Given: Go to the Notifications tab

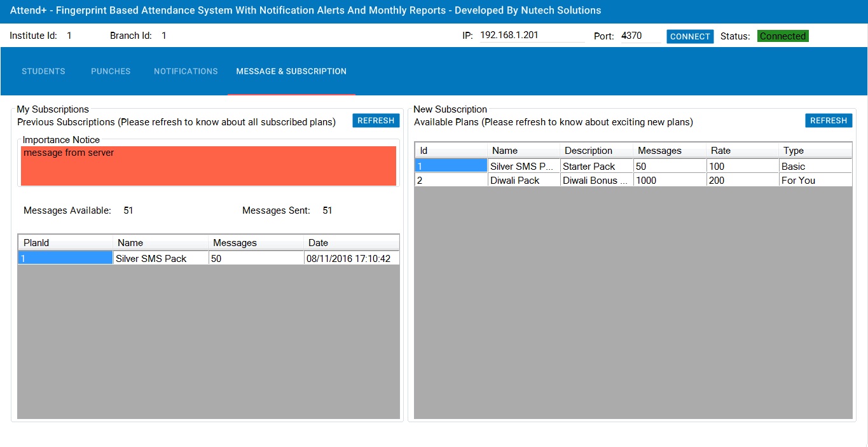Looking at the screenshot, I should click(x=186, y=71).
